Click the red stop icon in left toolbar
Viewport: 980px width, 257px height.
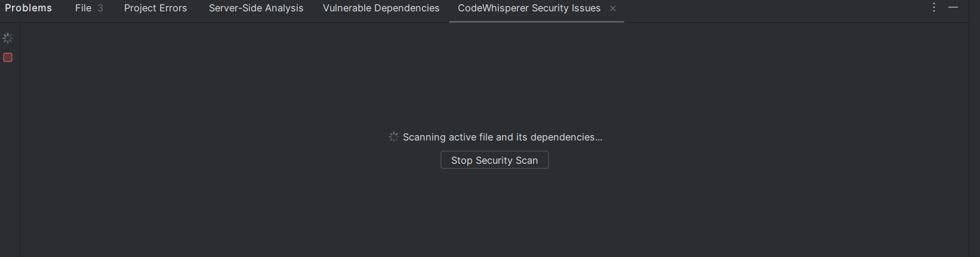tap(8, 57)
